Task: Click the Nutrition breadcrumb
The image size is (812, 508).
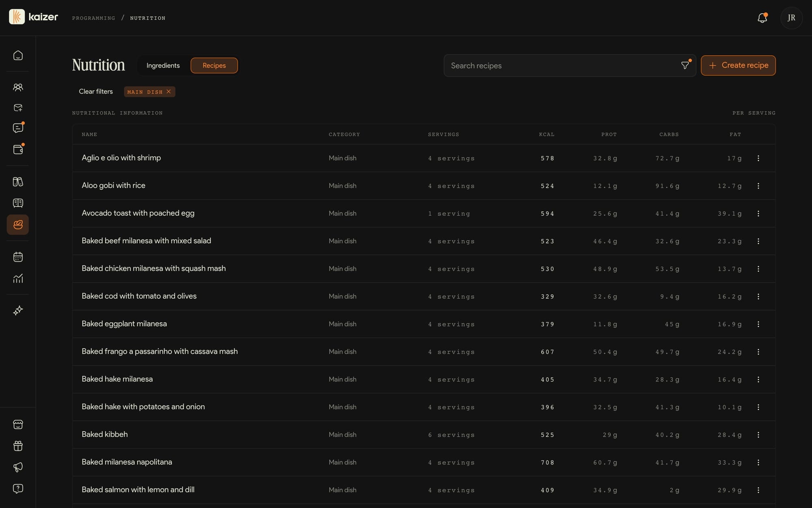Action: pos(148,18)
